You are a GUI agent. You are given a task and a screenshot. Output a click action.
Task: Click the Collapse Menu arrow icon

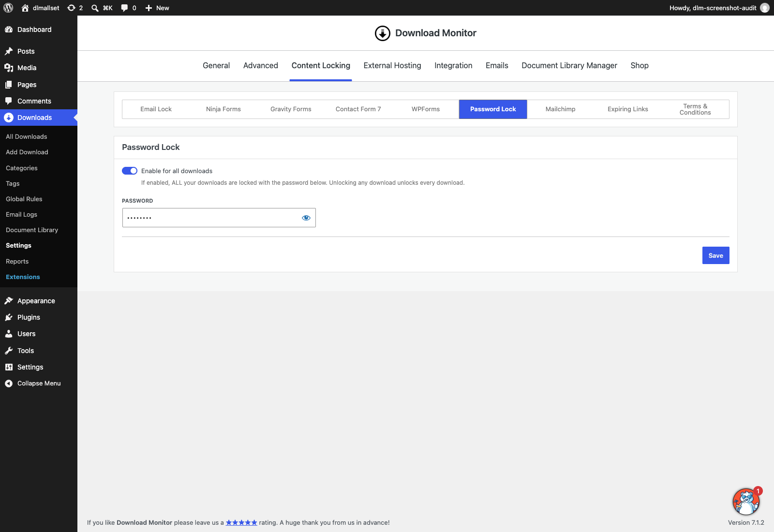(9, 384)
